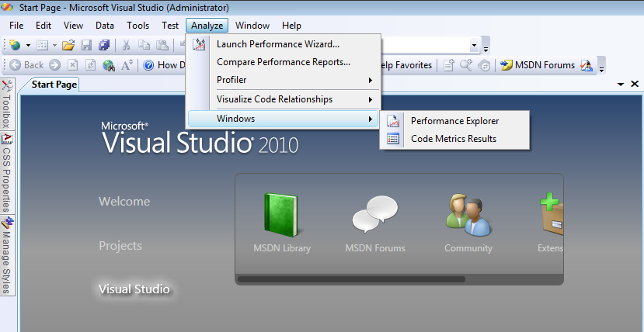Open the Window menu

(x=252, y=26)
